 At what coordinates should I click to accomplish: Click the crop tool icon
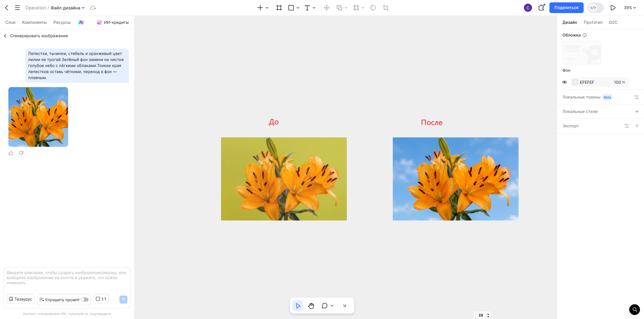(386, 8)
